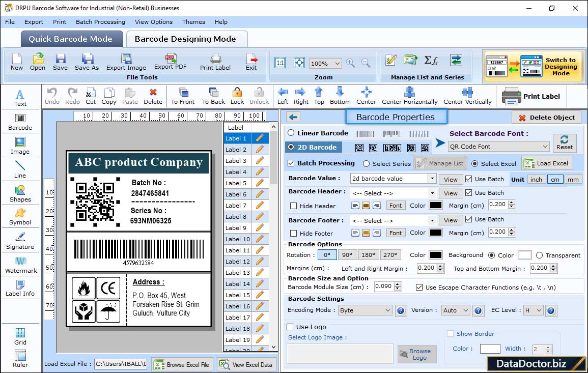The width and height of the screenshot is (588, 373).
Task: Select the Line drawing tool
Action: pos(20,170)
